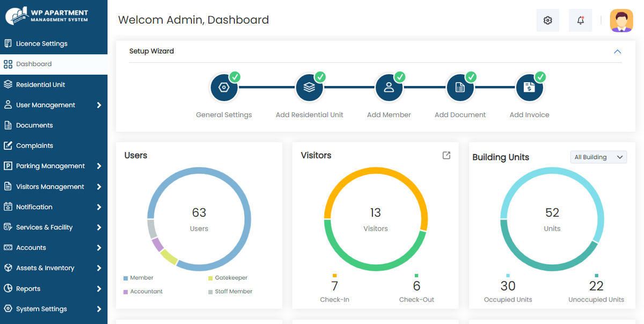This screenshot has height=324, width=644.
Task: Click the General Settings step label
Action: (x=224, y=114)
